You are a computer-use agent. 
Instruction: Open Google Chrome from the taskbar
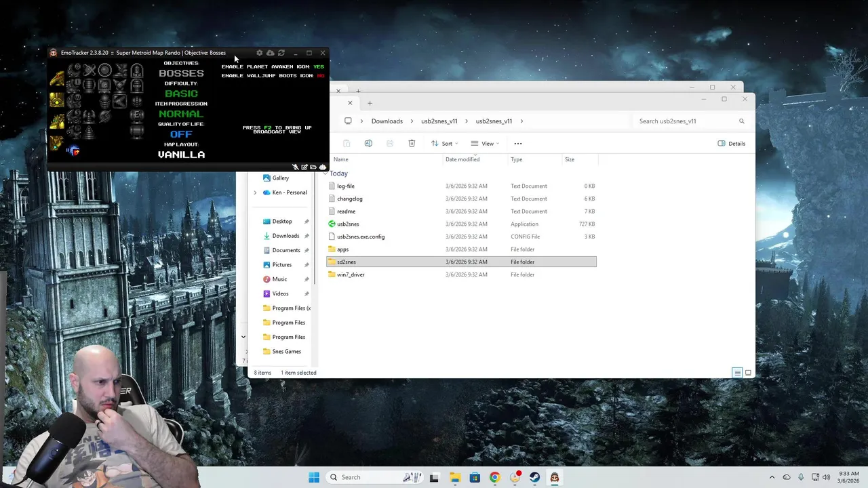coord(494,477)
